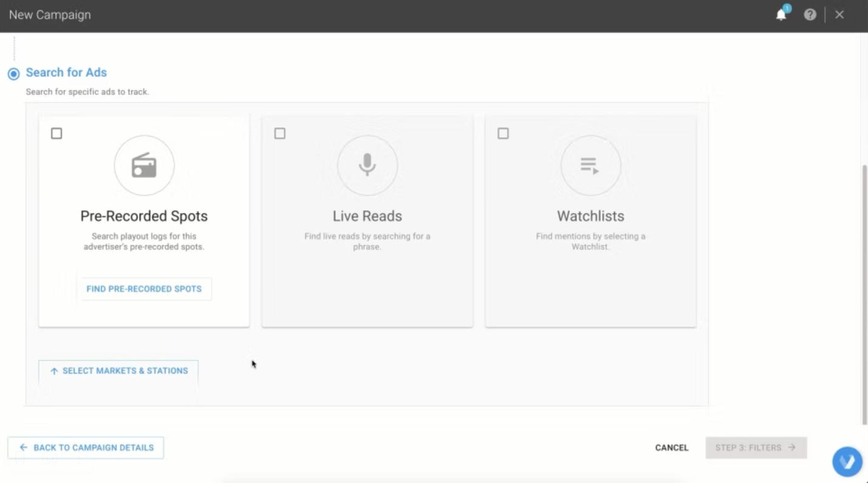
Task: Select the Search for Ads radio button
Action: (13, 74)
